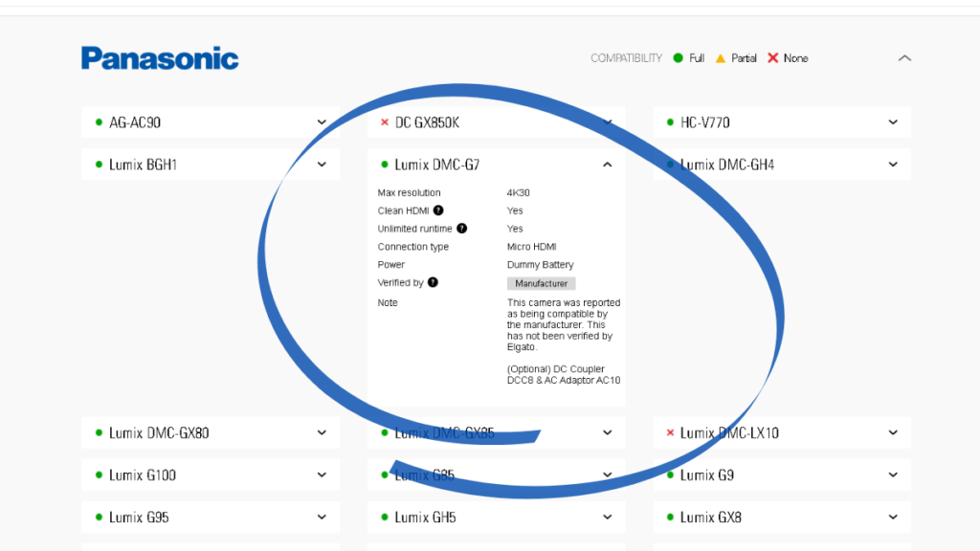Viewport: 980px width, 551px height.
Task: Expand the Lumix DMC-LX10 row
Action: (x=782, y=432)
